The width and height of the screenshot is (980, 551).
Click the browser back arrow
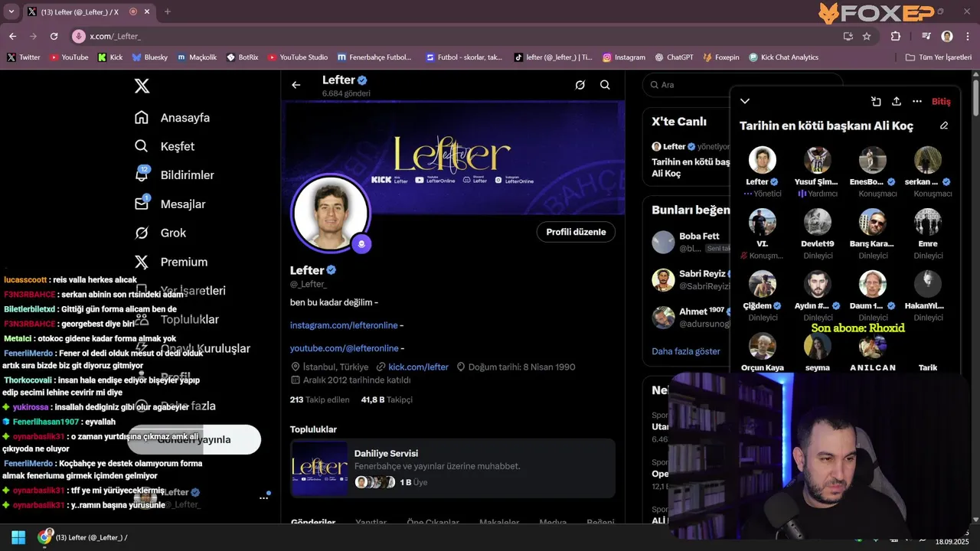[12, 36]
